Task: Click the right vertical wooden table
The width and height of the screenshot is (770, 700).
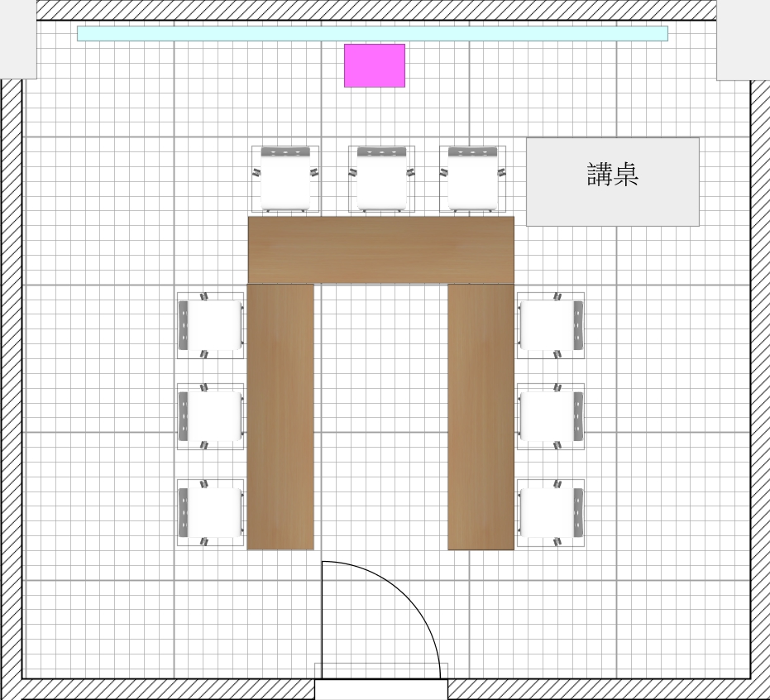Action: 481,416
